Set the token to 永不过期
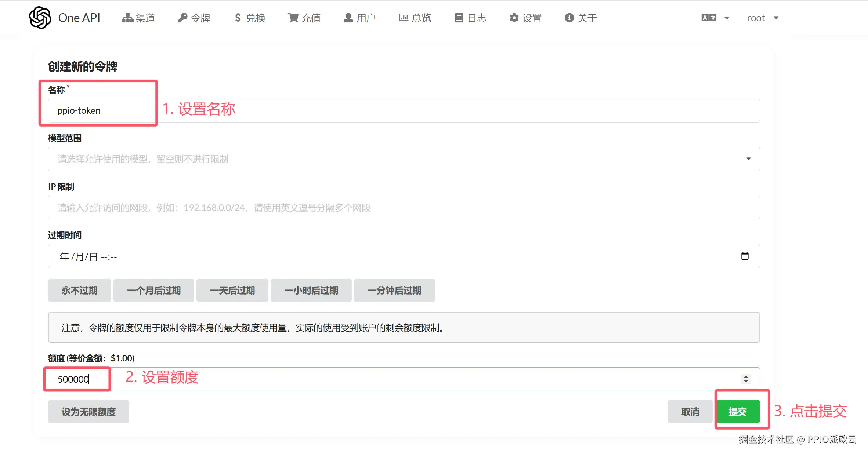The height and width of the screenshot is (456, 868). click(79, 291)
